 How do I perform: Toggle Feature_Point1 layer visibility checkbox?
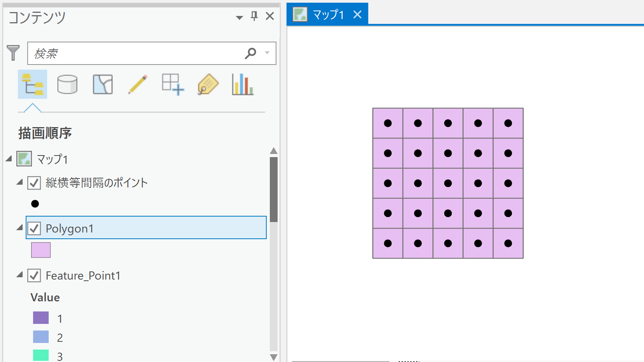click(34, 275)
